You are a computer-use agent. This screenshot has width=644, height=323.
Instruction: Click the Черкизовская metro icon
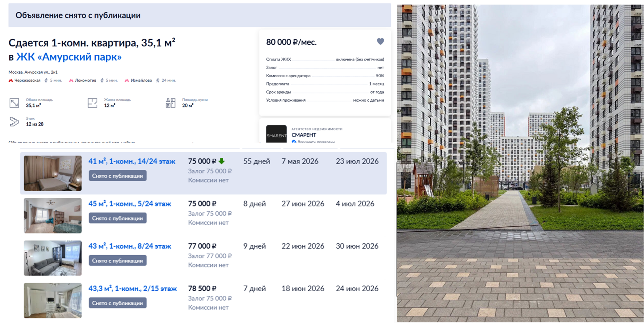tap(11, 81)
